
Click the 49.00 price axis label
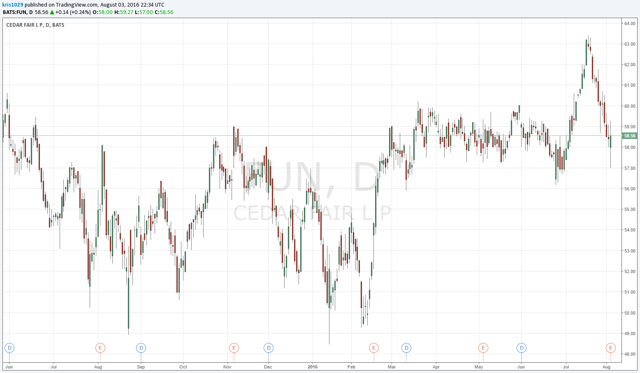click(630, 334)
